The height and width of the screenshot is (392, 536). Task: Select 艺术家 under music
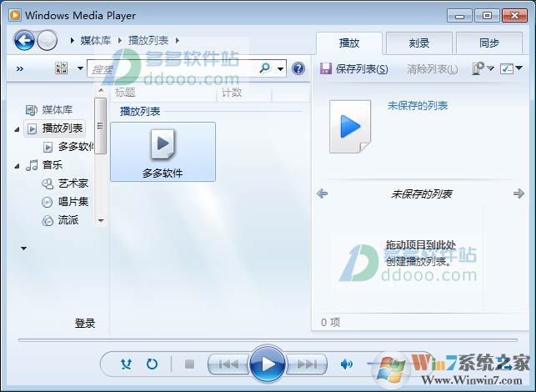(x=65, y=183)
